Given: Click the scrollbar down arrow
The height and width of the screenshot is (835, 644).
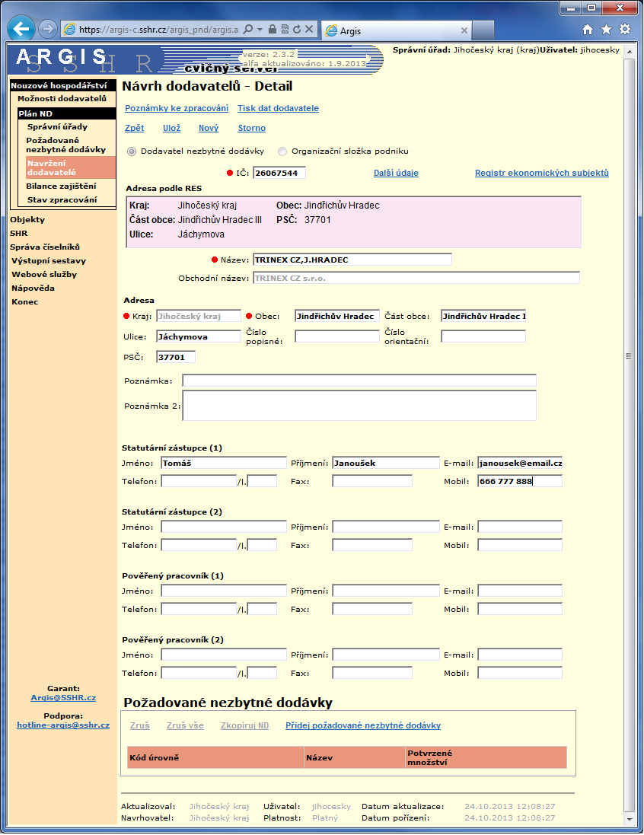Looking at the screenshot, I should [x=630, y=819].
